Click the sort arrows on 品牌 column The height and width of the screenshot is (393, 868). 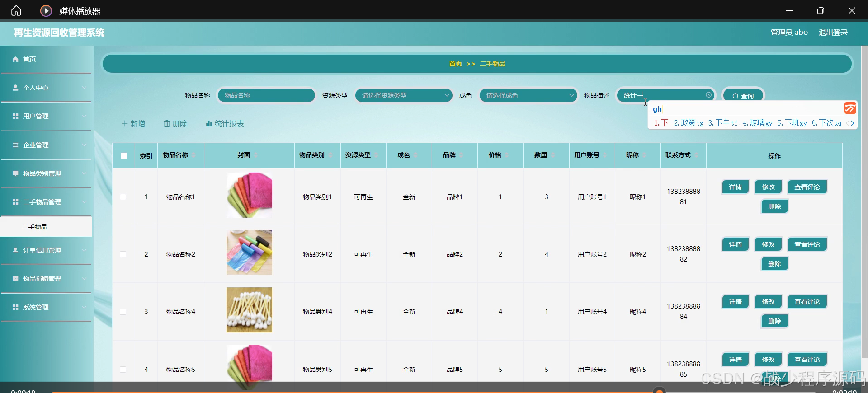461,155
